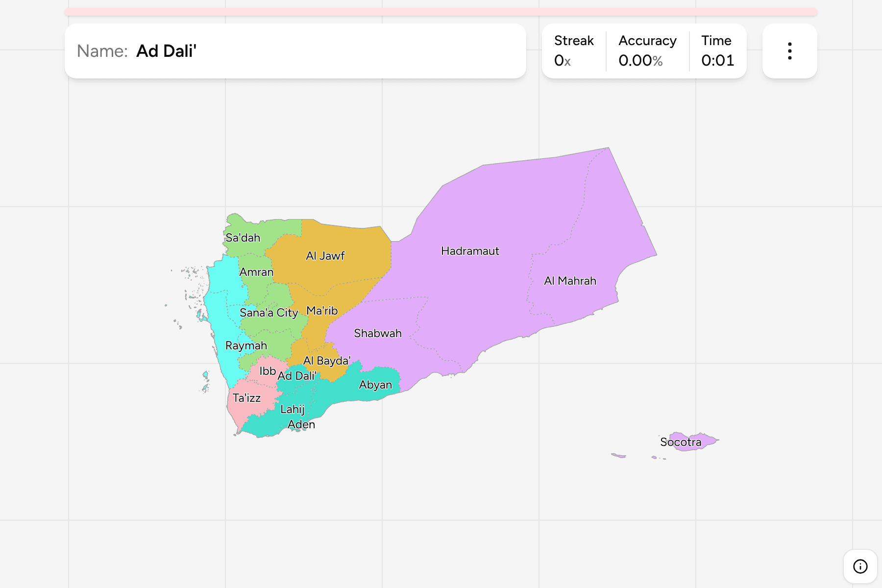This screenshot has height=588, width=882.
Task: Click the Name prompt panel
Action: [x=295, y=51]
